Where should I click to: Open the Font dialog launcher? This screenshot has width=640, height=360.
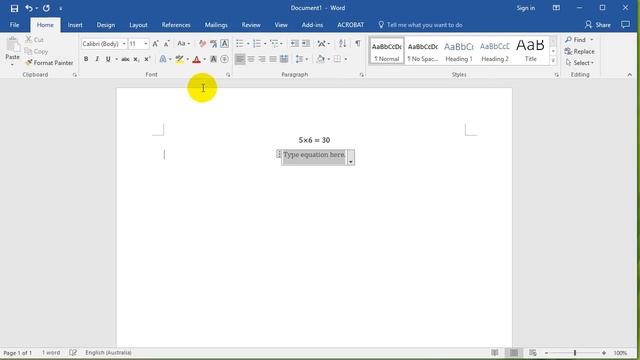coord(228,75)
